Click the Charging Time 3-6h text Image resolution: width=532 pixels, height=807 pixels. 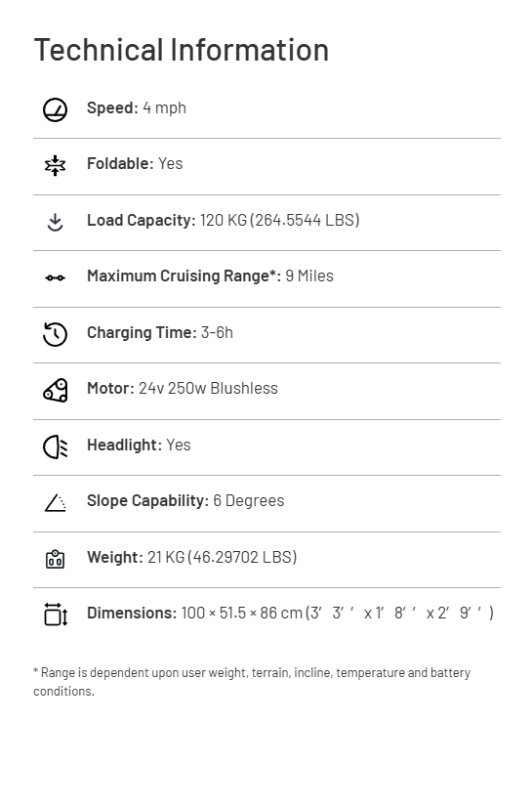[160, 332]
